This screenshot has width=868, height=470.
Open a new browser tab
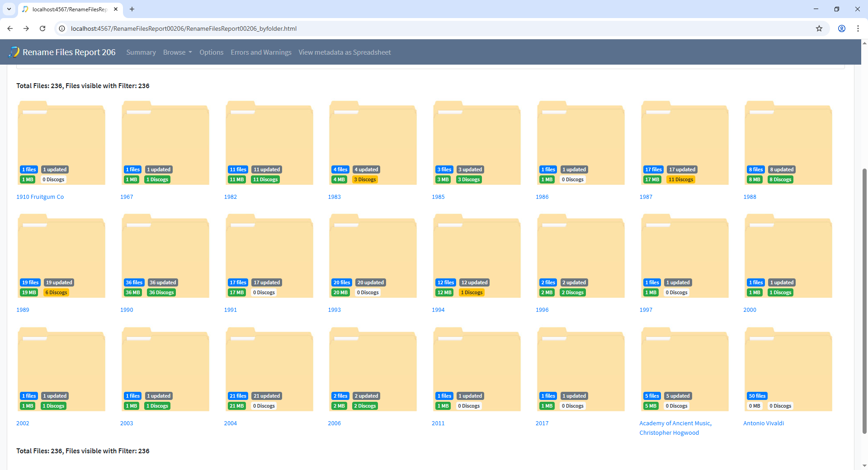(132, 9)
